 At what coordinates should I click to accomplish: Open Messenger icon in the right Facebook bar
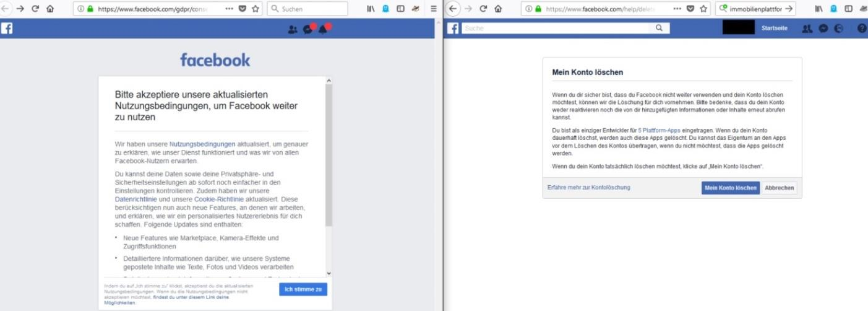[823, 28]
